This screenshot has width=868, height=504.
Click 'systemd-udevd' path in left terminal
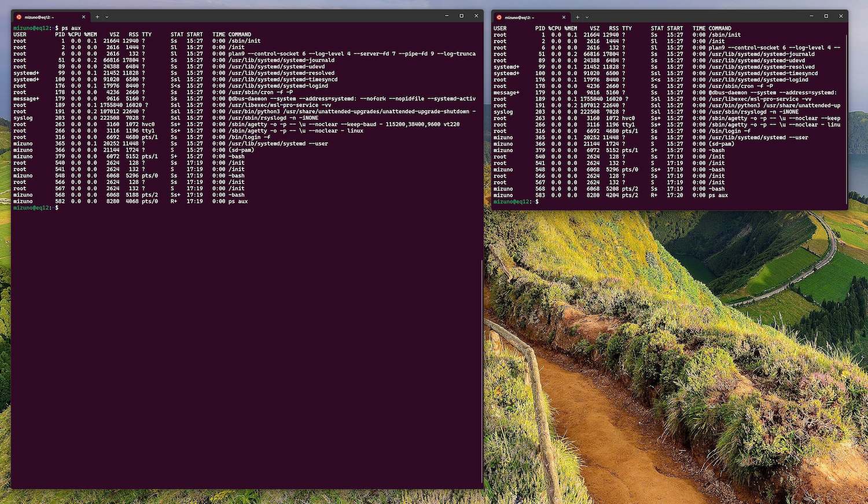[x=277, y=67]
